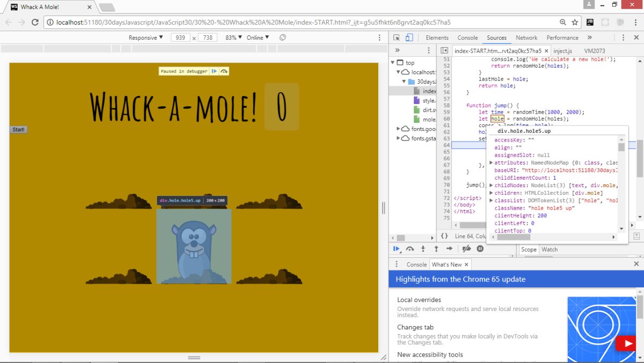644x363 pixels.
Task: Click the rotate viewport icon
Action: pos(283,38)
